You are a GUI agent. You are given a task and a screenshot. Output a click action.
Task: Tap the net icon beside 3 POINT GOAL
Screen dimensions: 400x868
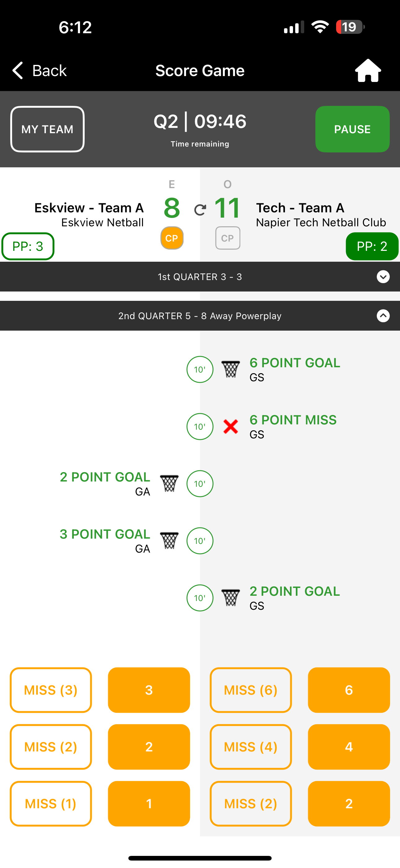[169, 541]
